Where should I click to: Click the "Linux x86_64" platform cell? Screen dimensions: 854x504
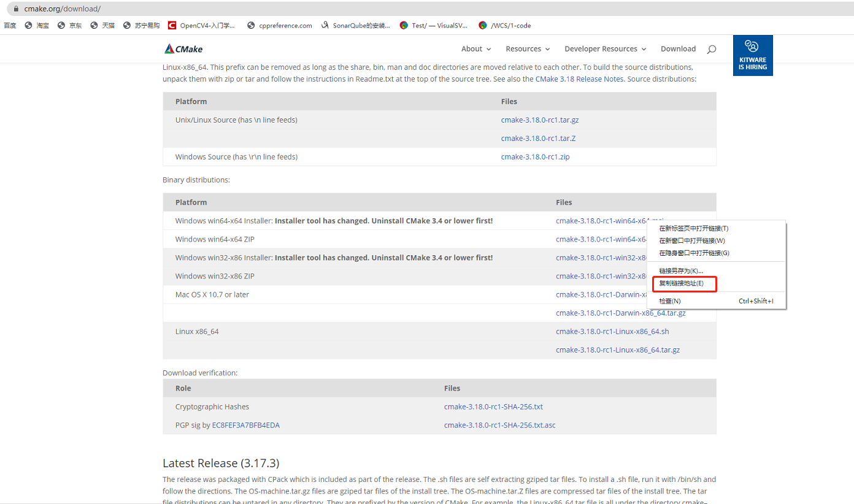[197, 331]
